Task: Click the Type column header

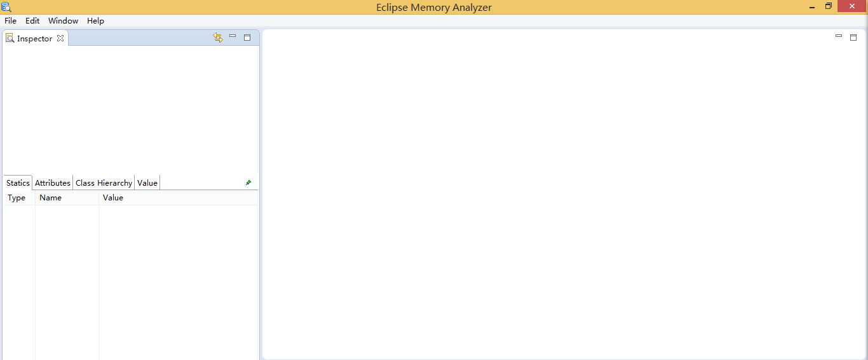Action: pyautogui.click(x=19, y=198)
